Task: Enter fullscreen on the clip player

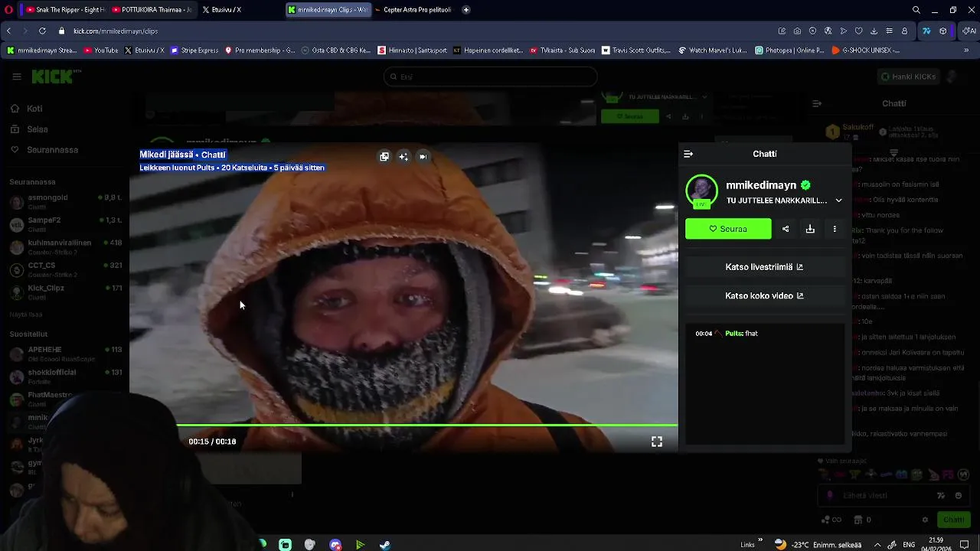Action: tap(657, 442)
